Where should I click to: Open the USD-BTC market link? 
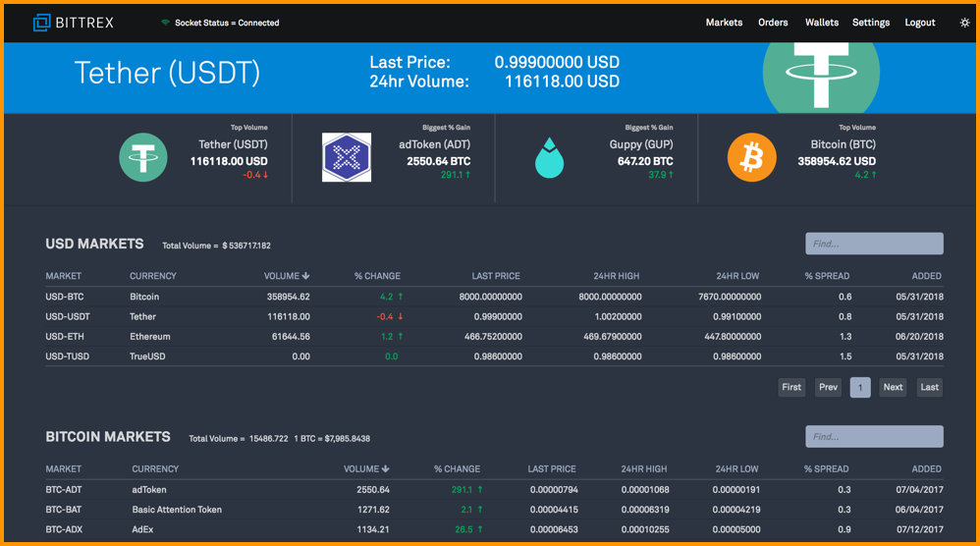[65, 297]
